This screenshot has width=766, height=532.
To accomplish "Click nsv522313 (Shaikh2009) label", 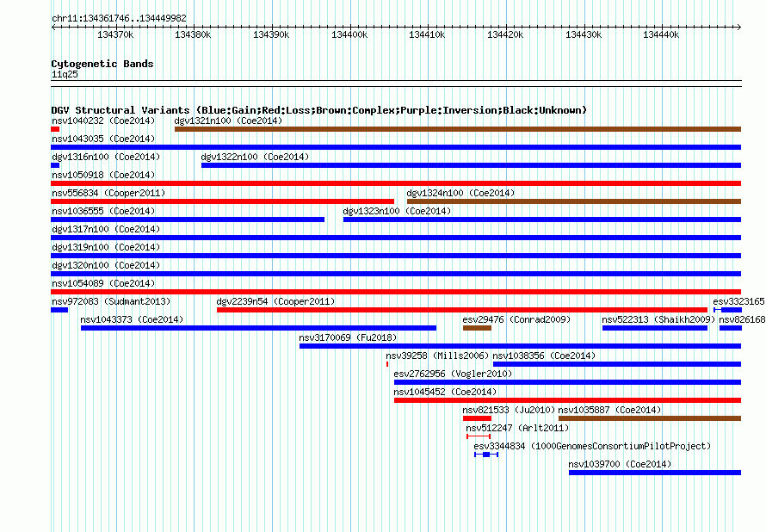I will click(658, 319).
